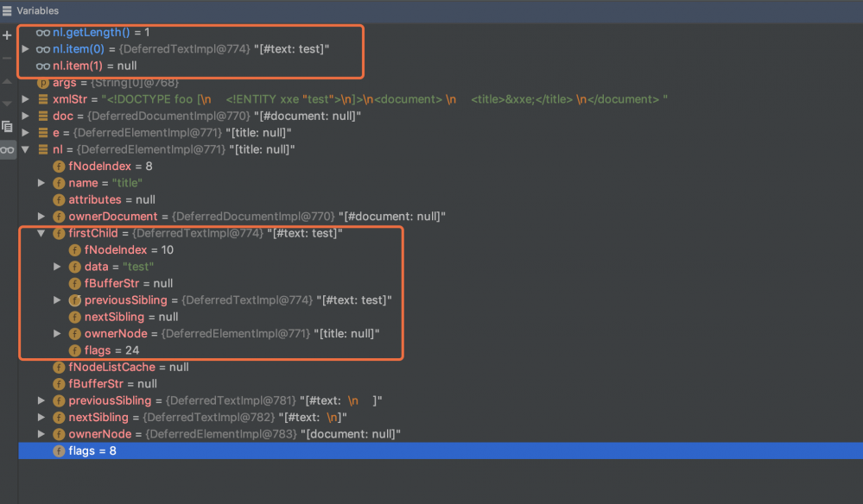Expand the ownerDocument field
Image resolution: width=863 pixels, height=504 pixels.
41,217
